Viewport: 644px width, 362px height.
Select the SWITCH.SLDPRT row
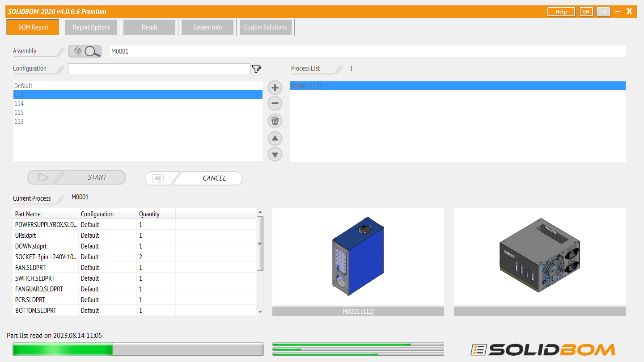pyautogui.click(x=135, y=278)
